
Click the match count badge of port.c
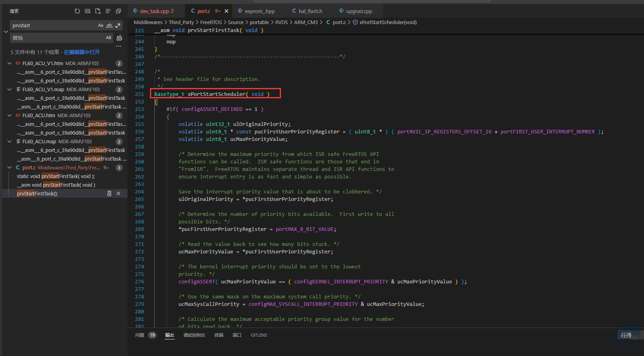(119, 167)
